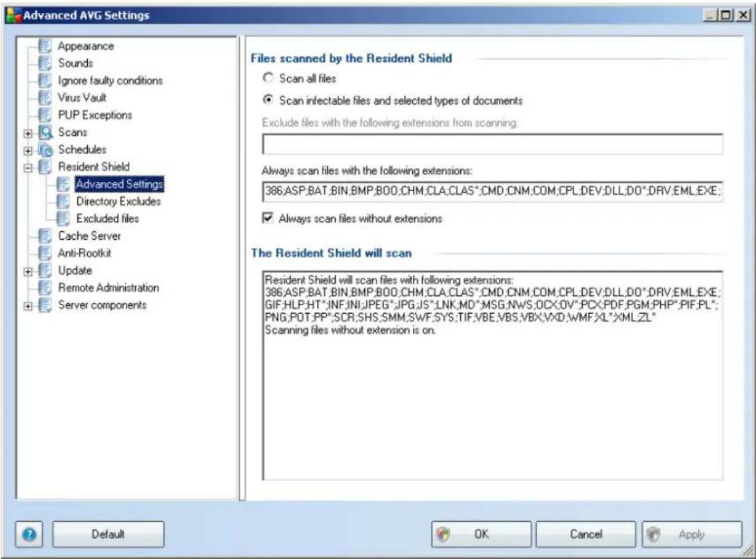Expand the Scans tree node

28,134
